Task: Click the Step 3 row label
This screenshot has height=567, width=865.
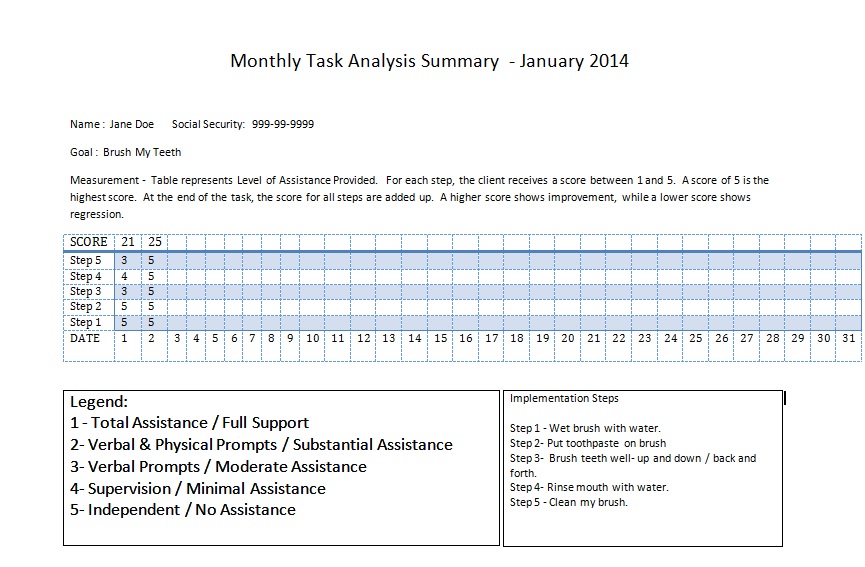Action: [x=86, y=291]
